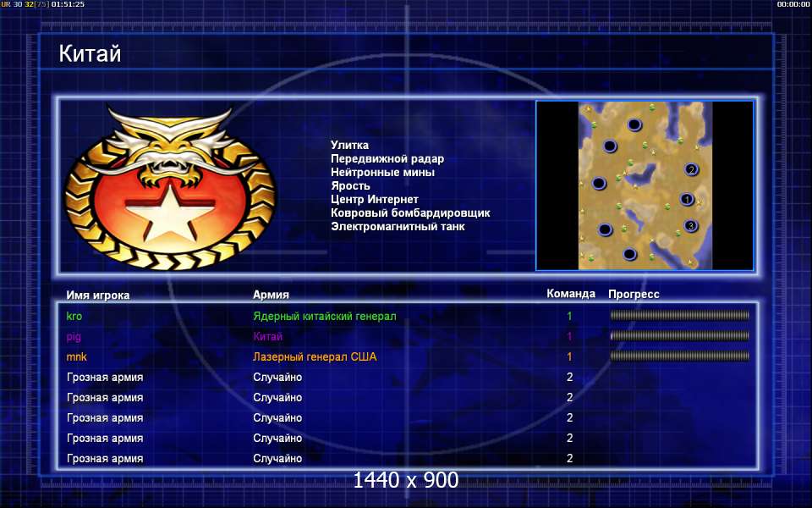Screen dimensions: 812x508
Task: Click Ядерный китайский генерал army label
Action: [x=325, y=316]
